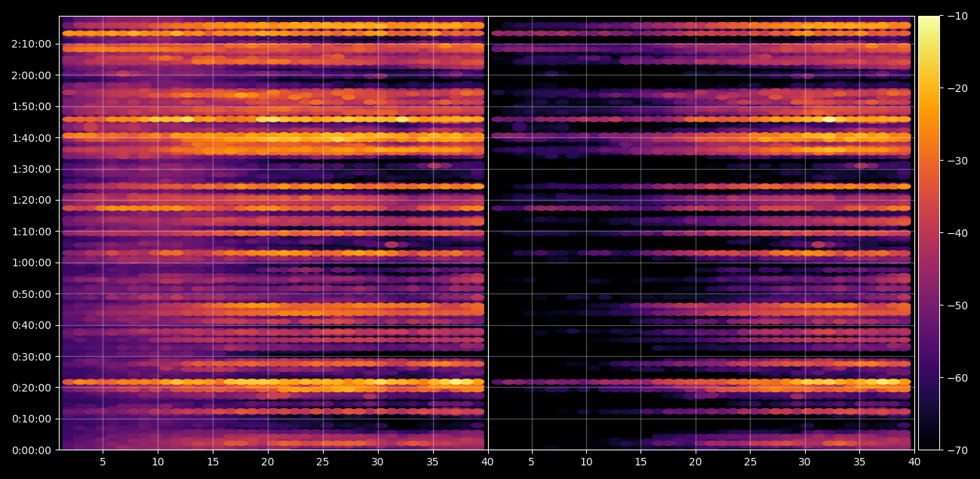Select the −30 colorbar value
This screenshot has height=479, width=980.
click(958, 161)
